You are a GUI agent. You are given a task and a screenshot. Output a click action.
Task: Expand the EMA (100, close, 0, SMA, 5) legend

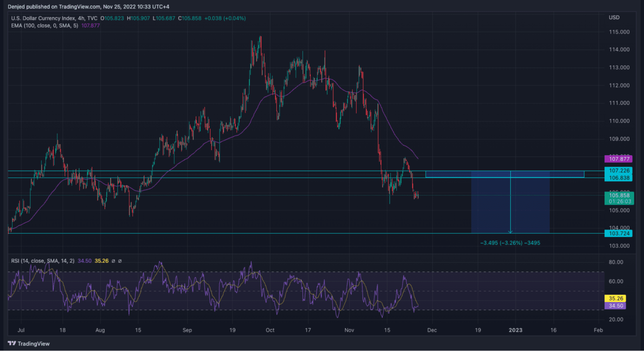click(x=44, y=26)
